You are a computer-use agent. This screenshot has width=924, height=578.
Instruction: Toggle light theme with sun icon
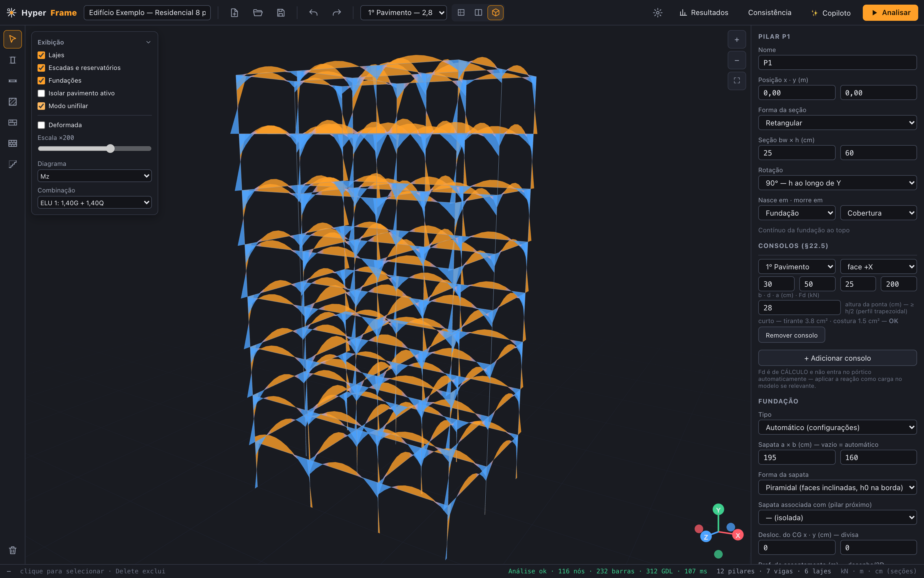(x=657, y=13)
